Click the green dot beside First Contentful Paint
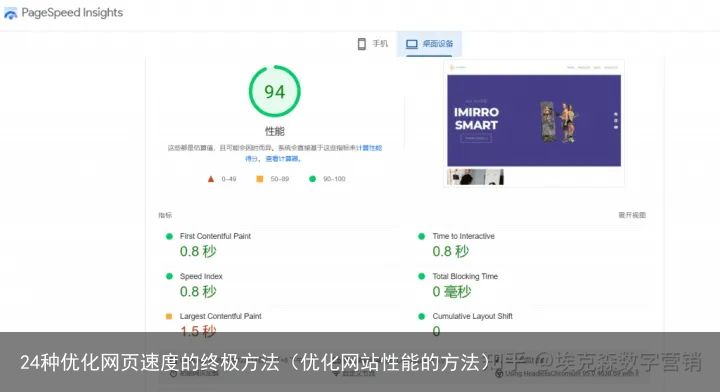The height and width of the screenshot is (392, 720). coord(169,236)
